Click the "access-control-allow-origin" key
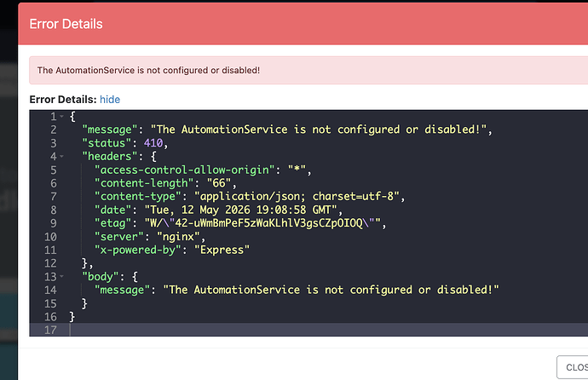 [185, 170]
